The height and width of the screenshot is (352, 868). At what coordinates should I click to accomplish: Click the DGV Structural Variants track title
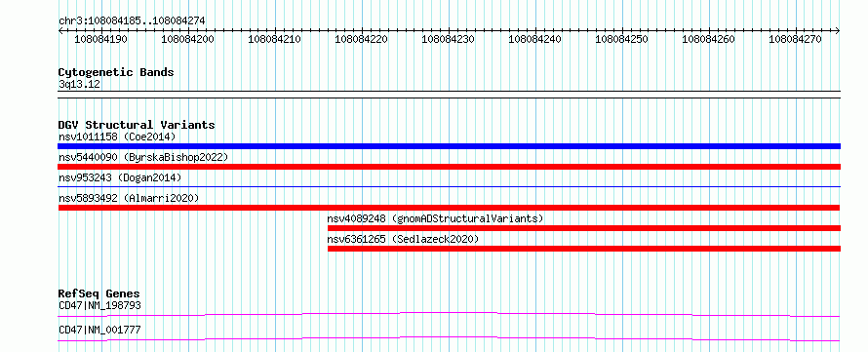pos(137,125)
